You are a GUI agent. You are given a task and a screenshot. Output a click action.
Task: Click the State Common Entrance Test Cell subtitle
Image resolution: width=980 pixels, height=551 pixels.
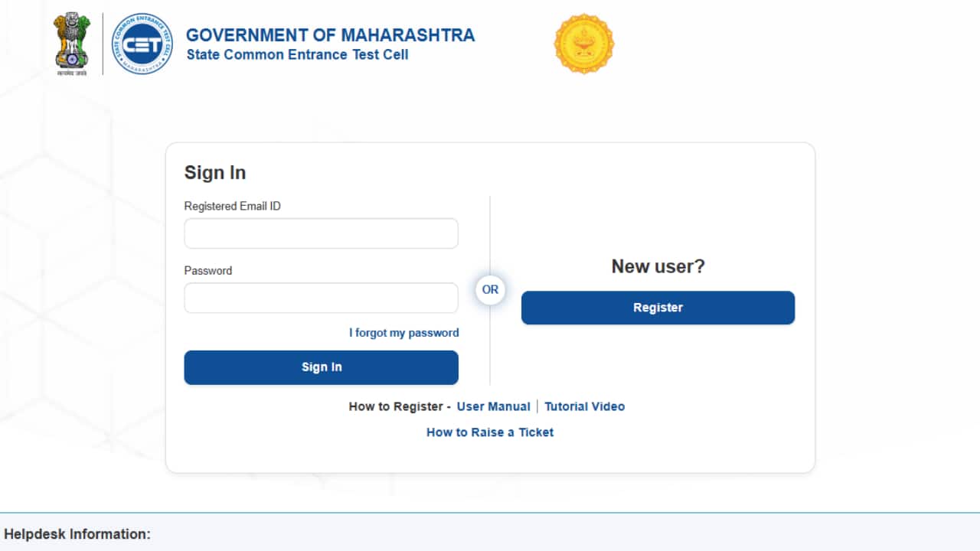click(298, 54)
